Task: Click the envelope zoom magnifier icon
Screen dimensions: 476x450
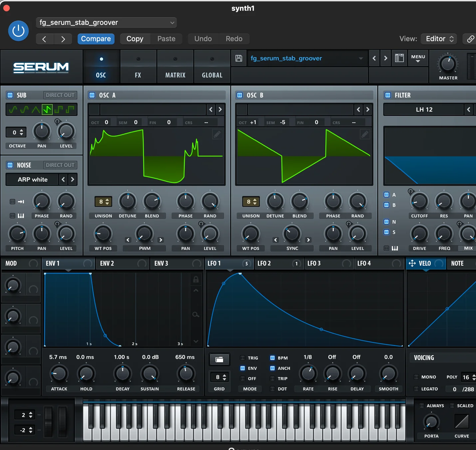Action: tap(196, 314)
